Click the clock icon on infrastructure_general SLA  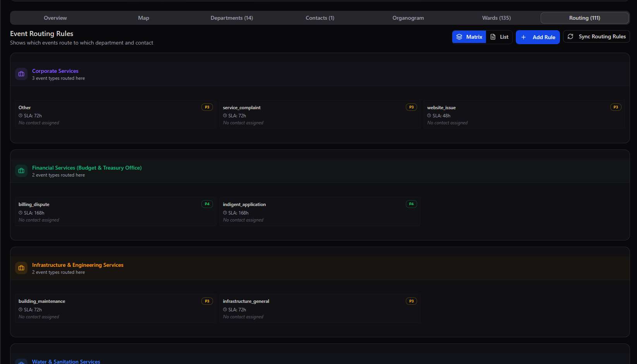point(225,309)
